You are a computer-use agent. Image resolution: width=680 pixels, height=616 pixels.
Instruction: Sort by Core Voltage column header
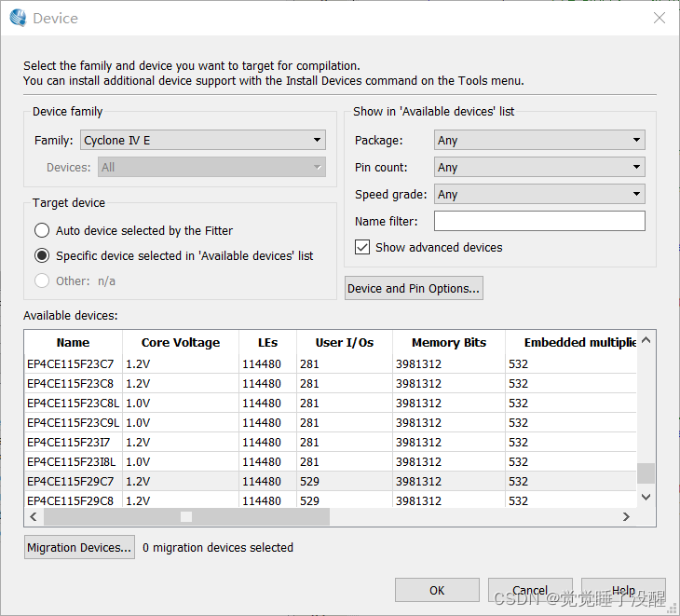click(x=181, y=342)
